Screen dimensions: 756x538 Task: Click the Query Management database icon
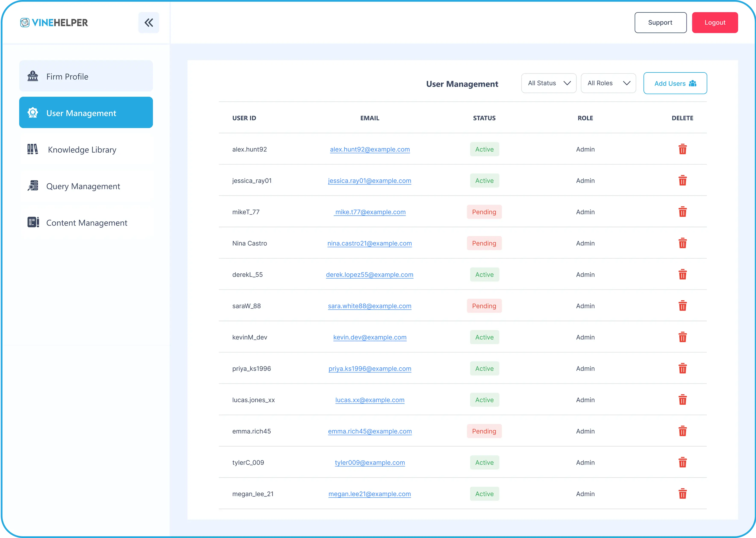click(32, 186)
